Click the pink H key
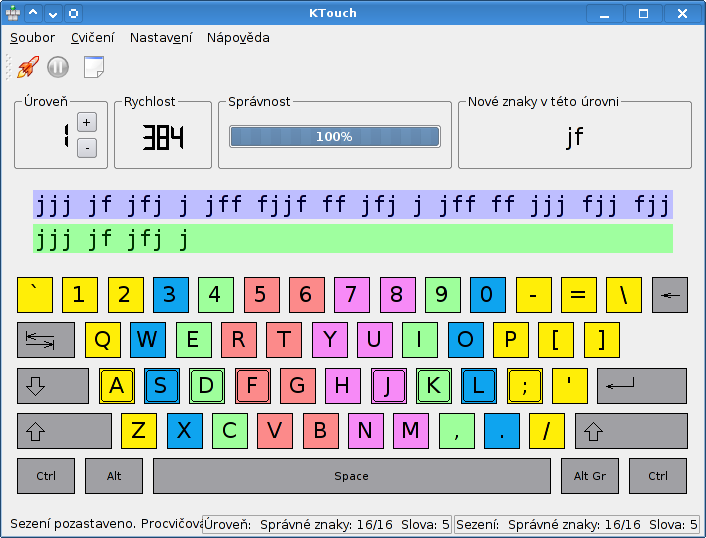706x538 pixels. 343,386
